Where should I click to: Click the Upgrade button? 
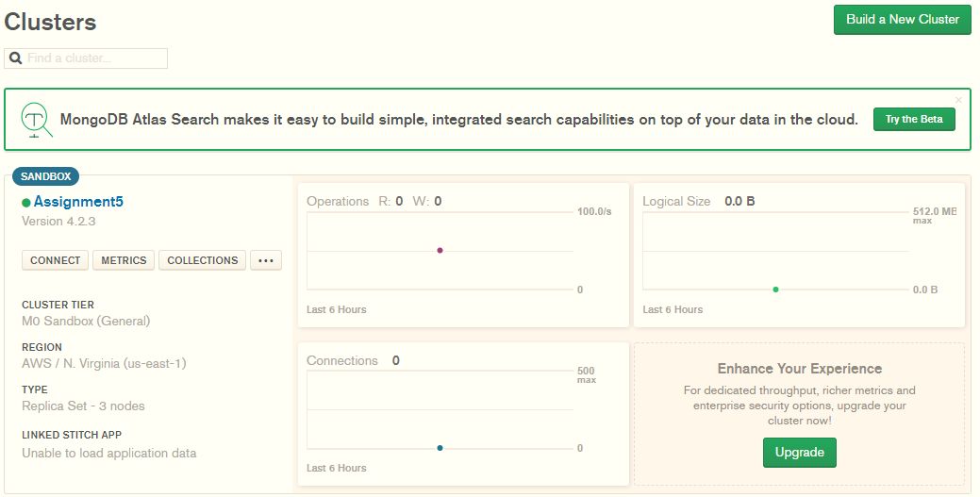click(x=800, y=453)
